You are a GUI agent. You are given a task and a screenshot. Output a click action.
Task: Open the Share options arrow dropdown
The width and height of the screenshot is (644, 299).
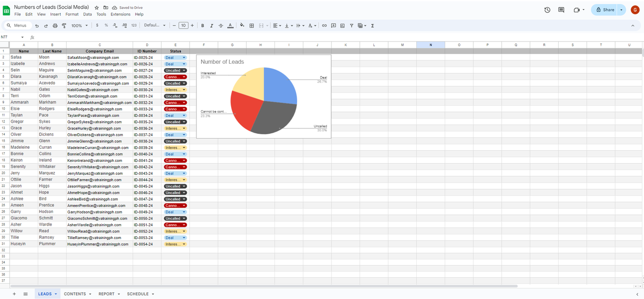tap(621, 10)
